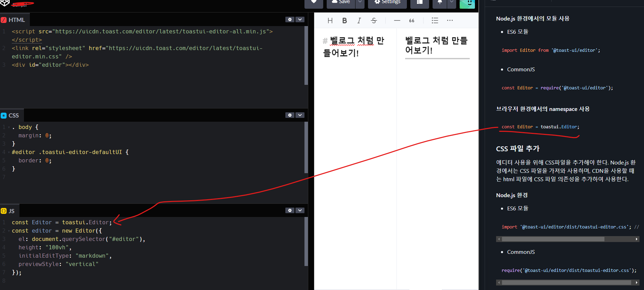Click the 'Node.js 환경' subheading

point(512,195)
